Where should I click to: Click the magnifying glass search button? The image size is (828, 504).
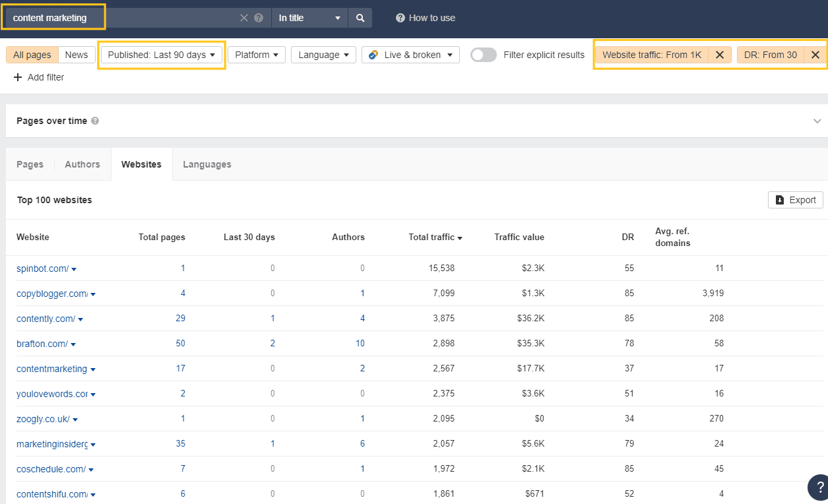(x=360, y=18)
